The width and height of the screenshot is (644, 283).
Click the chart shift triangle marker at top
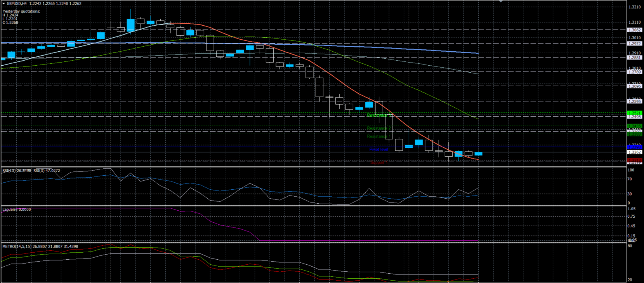501,2
